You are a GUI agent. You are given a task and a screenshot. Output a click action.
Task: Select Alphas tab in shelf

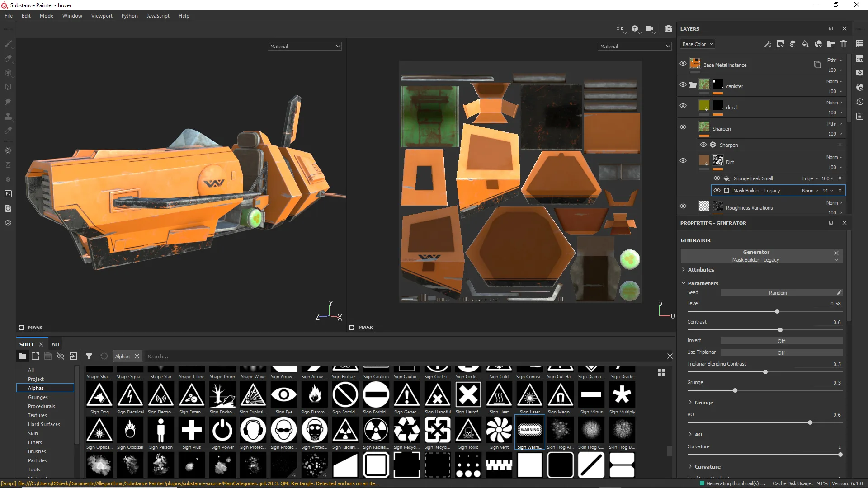(36, 388)
